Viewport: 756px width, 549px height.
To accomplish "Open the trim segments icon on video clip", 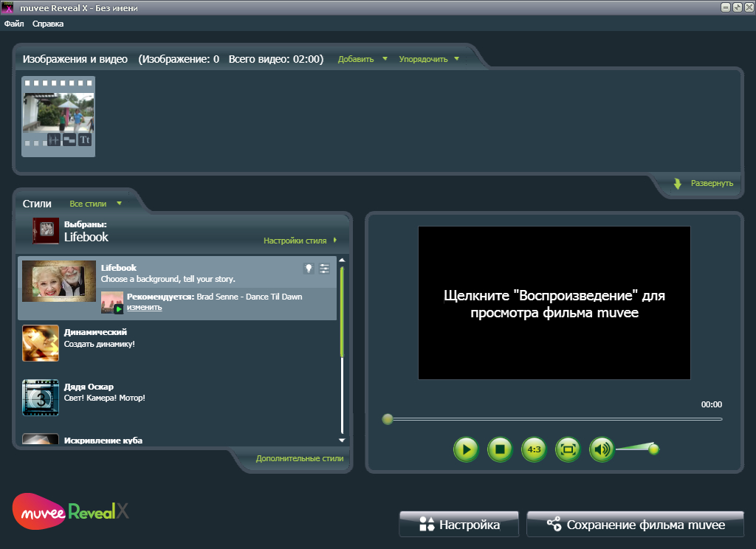I will [x=69, y=139].
